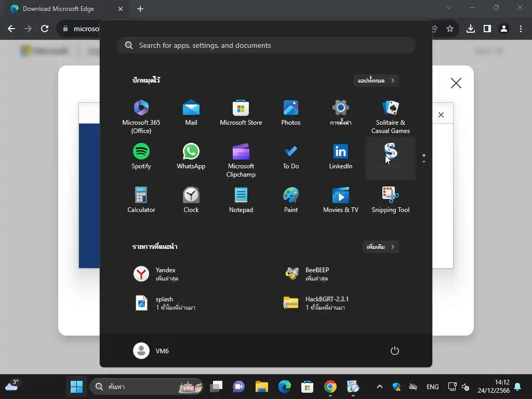
Task: Expand the all apps list button
Action: tap(376, 81)
